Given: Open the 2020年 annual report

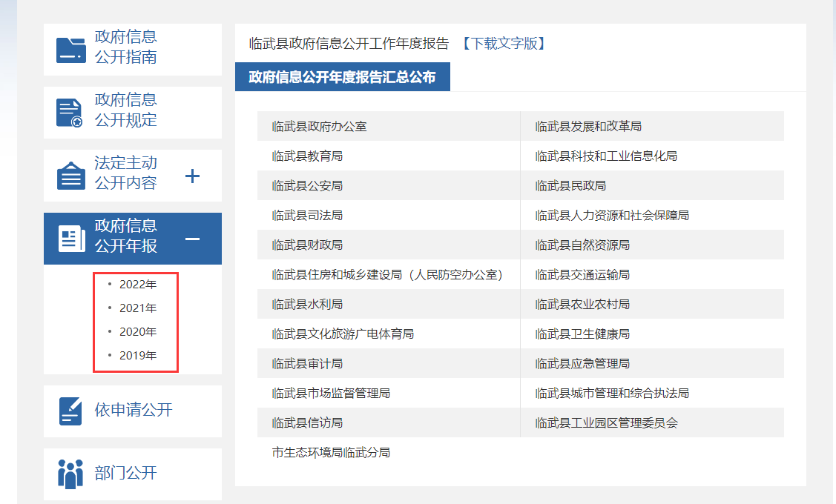Looking at the screenshot, I should coord(138,332).
